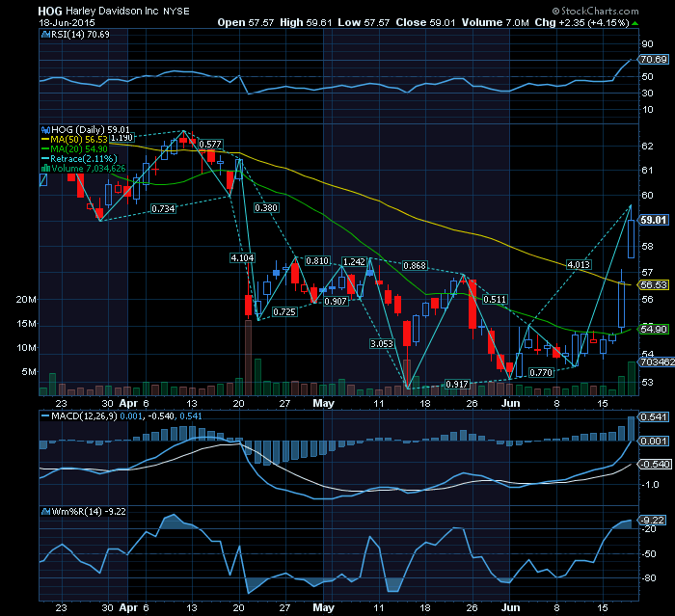Click the MA(20) 54.90 legend text
The width and height of the screenshot is (675, 616).
(x=79, y=149)
